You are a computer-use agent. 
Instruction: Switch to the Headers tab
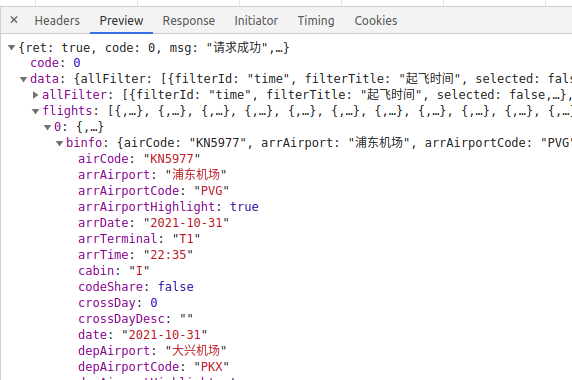pos(57,21)
